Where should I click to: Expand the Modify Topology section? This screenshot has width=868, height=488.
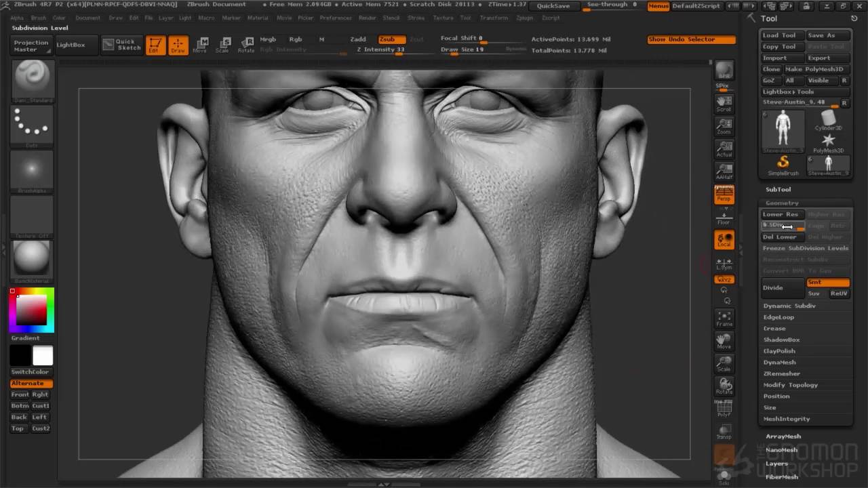[791, 385]
